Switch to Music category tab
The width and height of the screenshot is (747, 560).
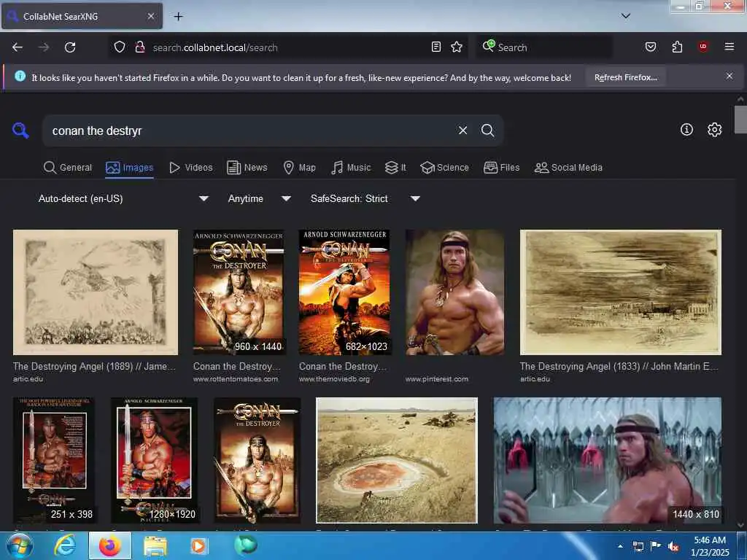351,168
